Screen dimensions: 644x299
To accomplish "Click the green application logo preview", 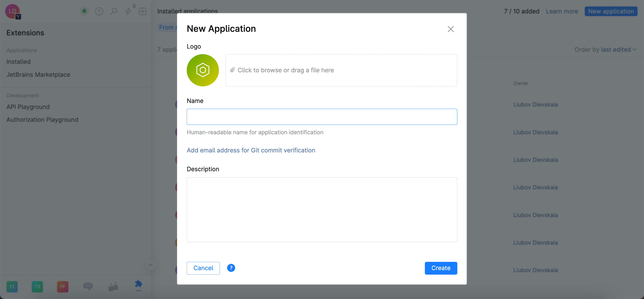I will tap(203, 70).
